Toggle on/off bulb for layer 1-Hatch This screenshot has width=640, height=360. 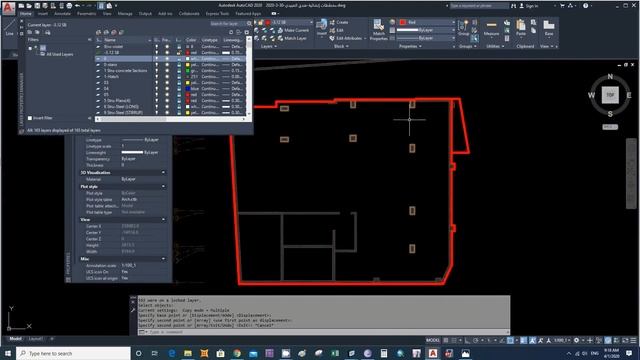(156, 76)
